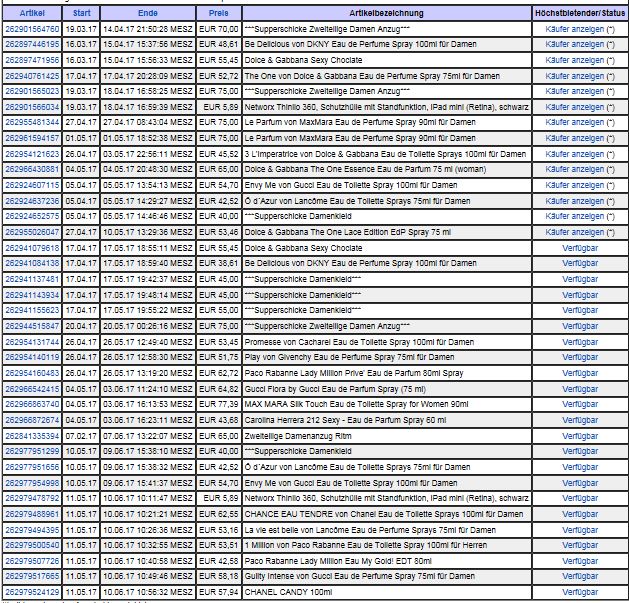Click Verfügbar for Play von Givenchy
The height and width of the screenshot is (603, 629).
pyautogui.click(x=580, y=357)
